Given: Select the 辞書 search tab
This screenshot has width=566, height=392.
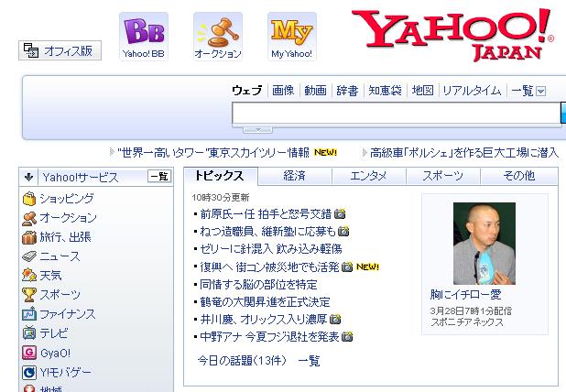Looking at the screenshot, I should coord(347,91).
